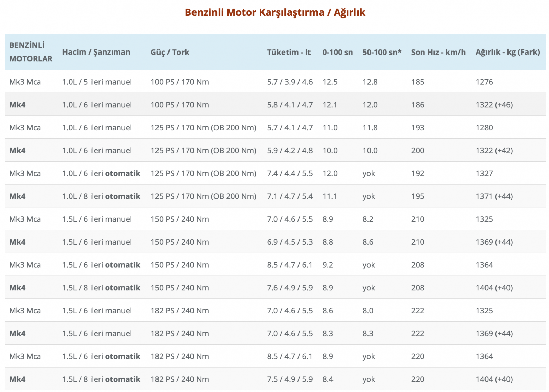Click the title 'Benzinli Motor Karşılaştırma / Ağırlık'

click(x=275, y=12)
